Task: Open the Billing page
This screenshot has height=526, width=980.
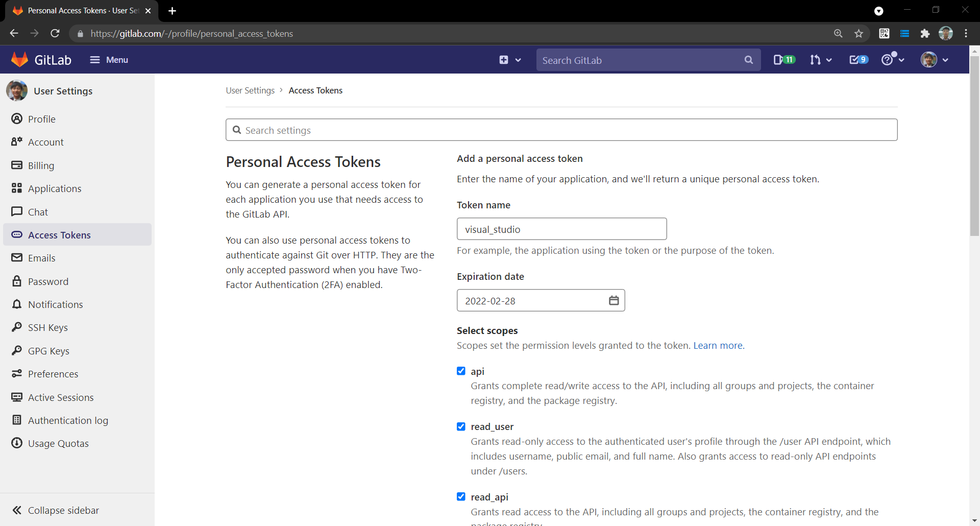Action: pyautogui.click(x=41, y=165)
